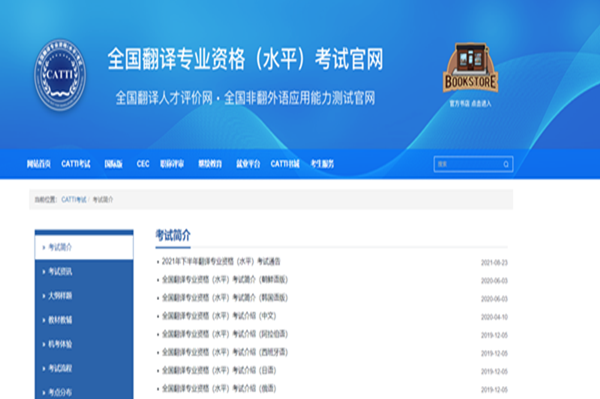Open 考试介绍 (日语) article link
This screenshot has width=600, height=399.
tap(219, 370)
